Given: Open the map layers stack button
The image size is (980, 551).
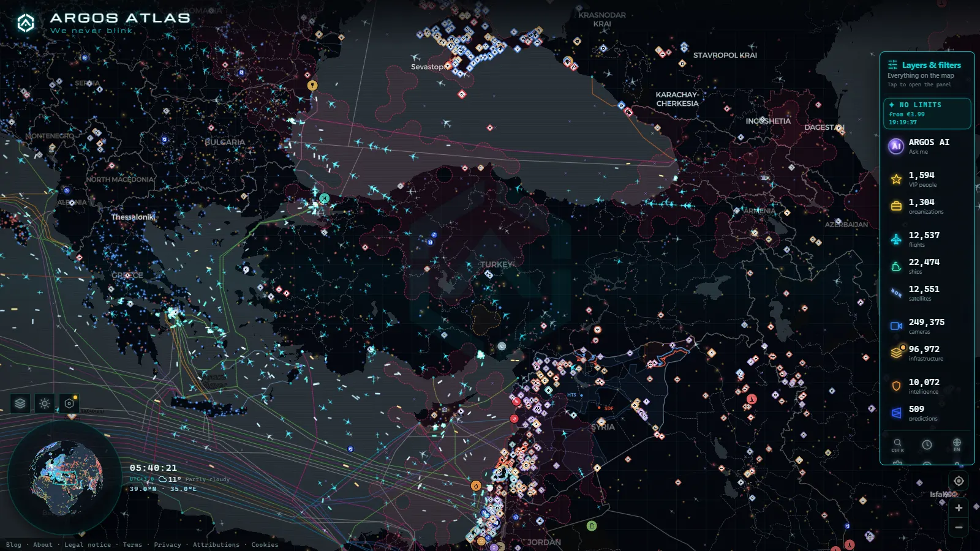Looking at the screenshot, I should [20, 403].
